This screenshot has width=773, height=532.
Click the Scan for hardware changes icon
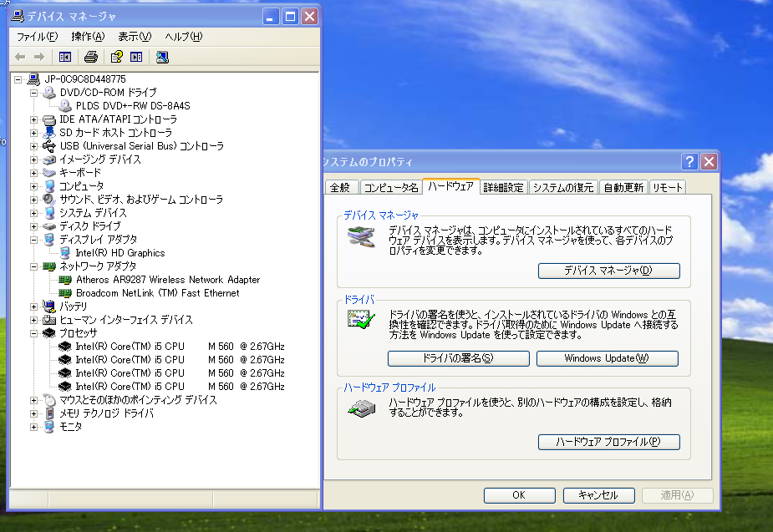tap(162, 57)
